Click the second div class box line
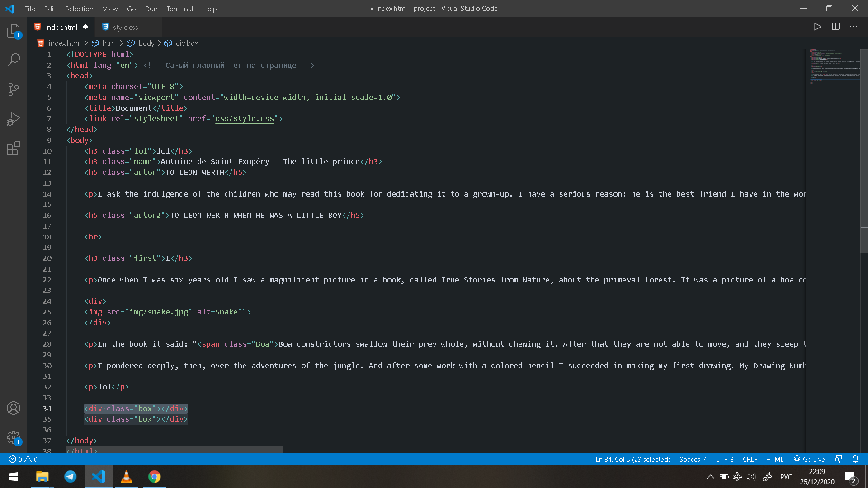Screen dimensions: 868x488 [136, 419]
